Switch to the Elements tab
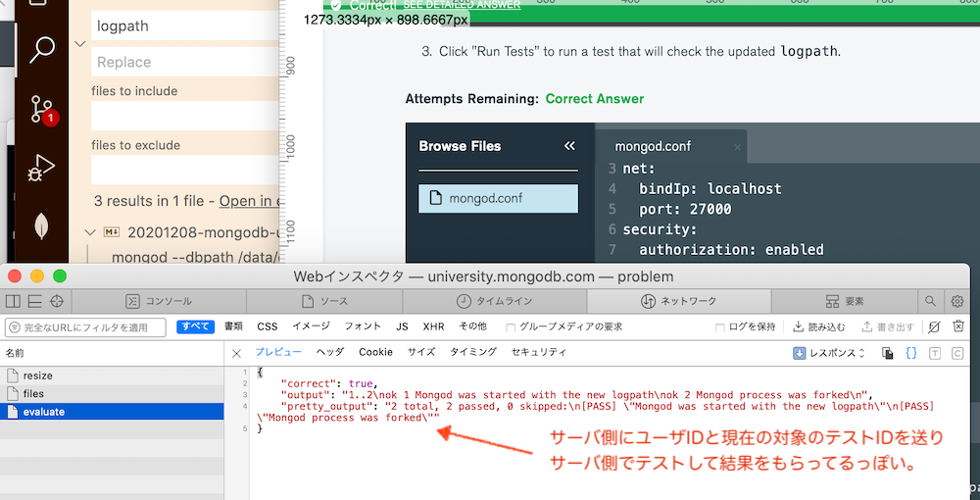The image size is (980, 500). point(845,301)
